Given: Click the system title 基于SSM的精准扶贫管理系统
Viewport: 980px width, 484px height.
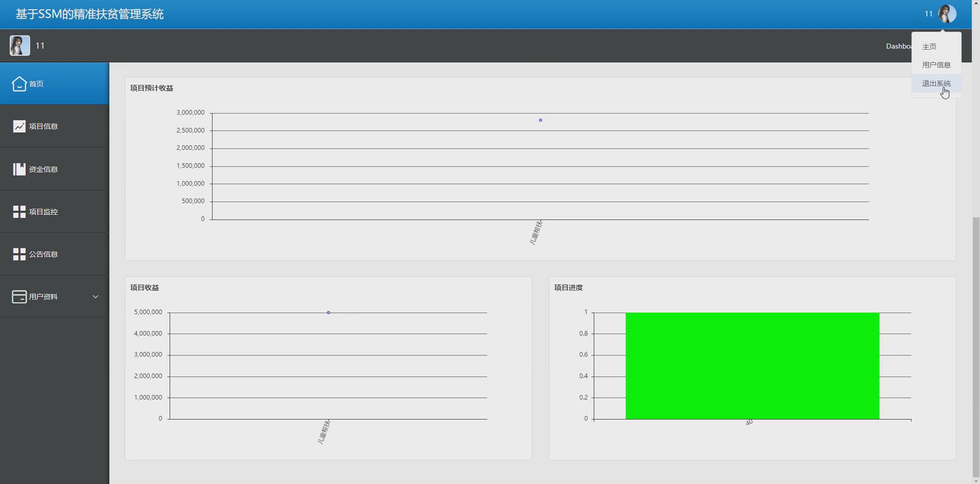Looking at the screenshot, I should point(89,14).
